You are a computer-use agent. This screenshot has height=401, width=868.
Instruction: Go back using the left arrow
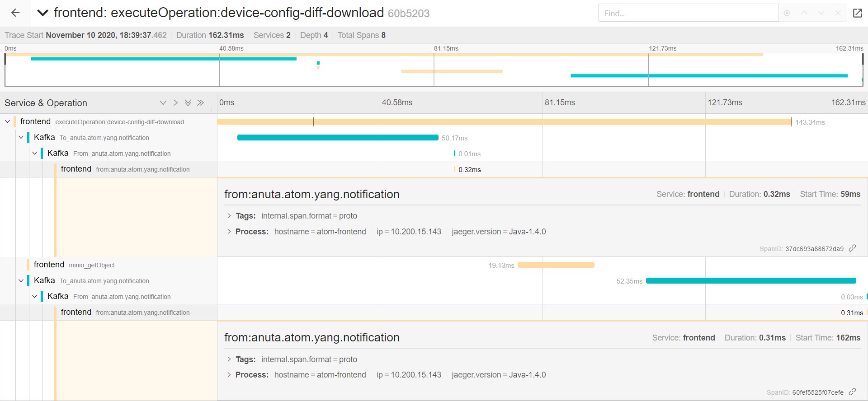point(15,13)
